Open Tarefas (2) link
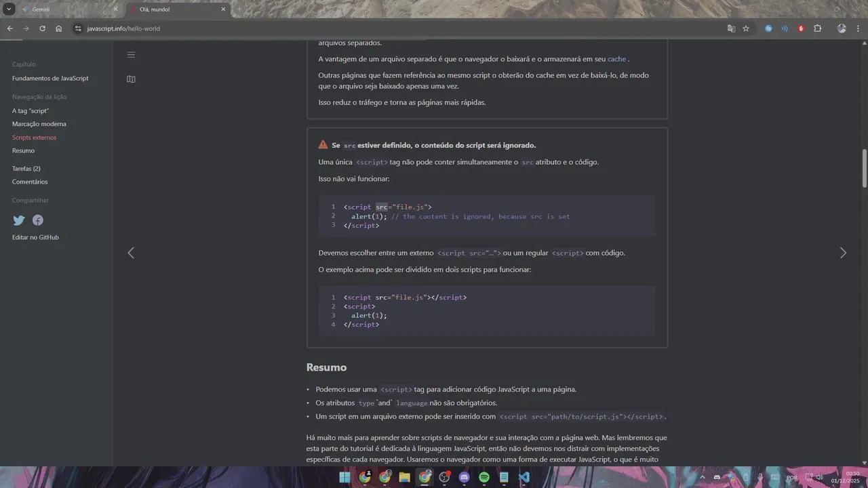Viewport: 868px width, 488px height. pos(26,169)
